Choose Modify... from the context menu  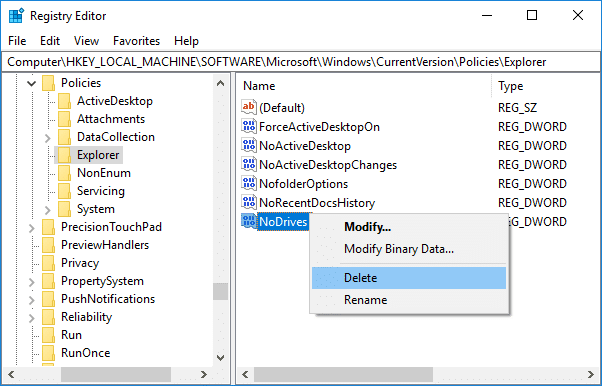click(x=409, y=227)
